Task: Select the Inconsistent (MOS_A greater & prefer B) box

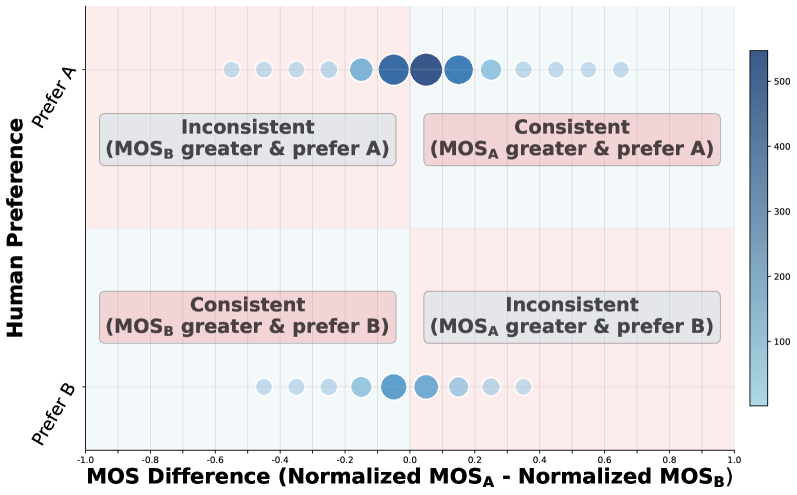Action: pos(571,316)
